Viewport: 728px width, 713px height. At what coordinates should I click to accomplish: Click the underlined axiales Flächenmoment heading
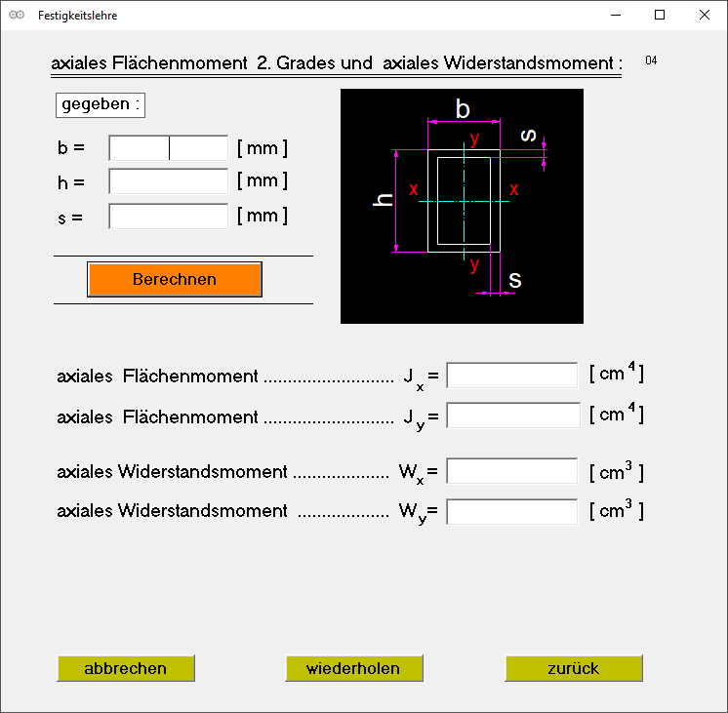click(336, 64)
